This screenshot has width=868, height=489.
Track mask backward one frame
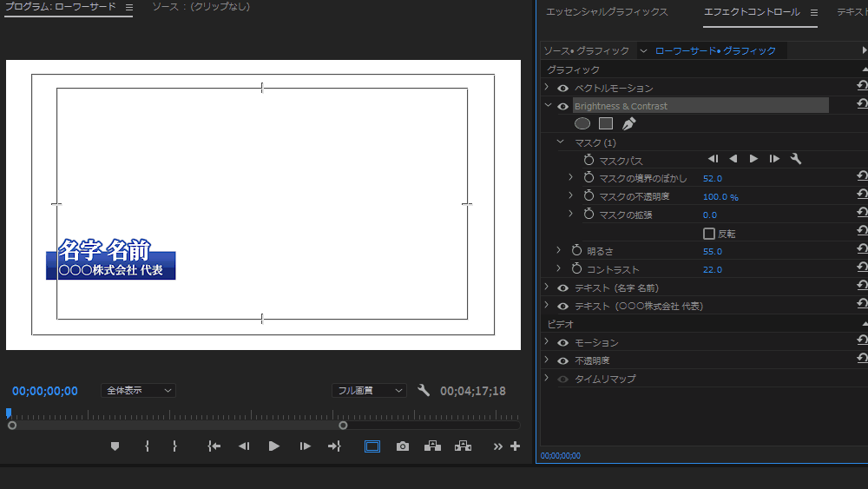[713, 159]
